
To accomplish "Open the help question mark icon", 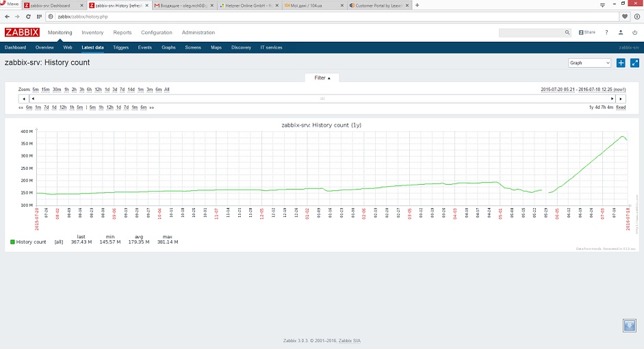I will tap(606, 32).
